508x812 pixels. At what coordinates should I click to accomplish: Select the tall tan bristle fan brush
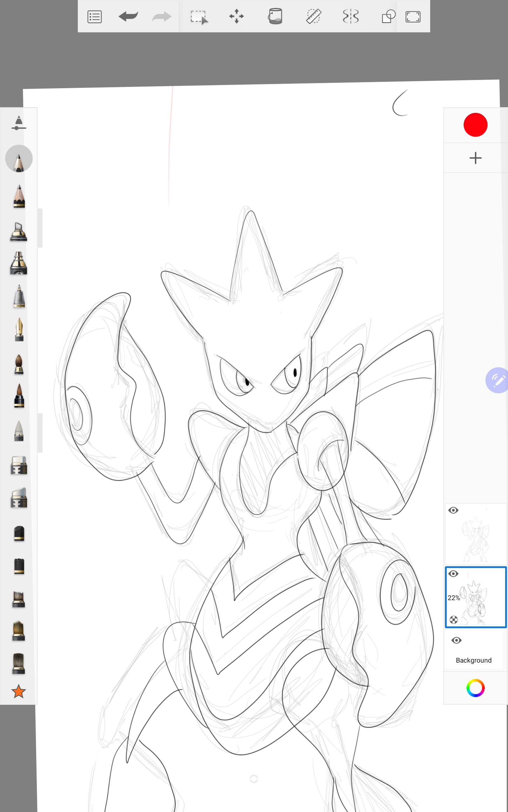(18, 631)
